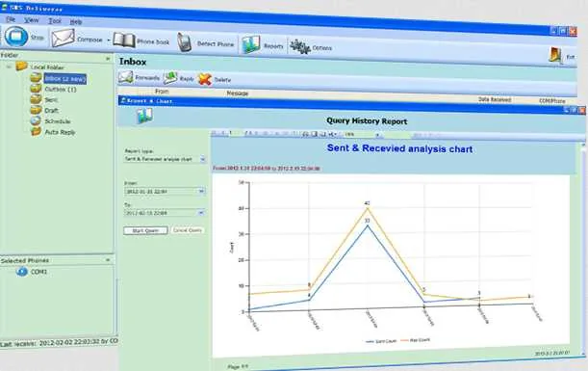Viewport: 588px width, 371px height.
Task: Click the Detect Phone icon
Action: (184, 42)
